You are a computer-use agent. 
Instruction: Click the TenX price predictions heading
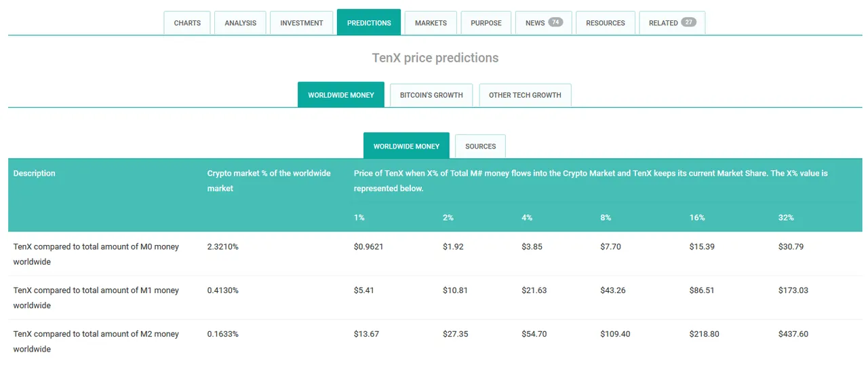coord(435,58)
